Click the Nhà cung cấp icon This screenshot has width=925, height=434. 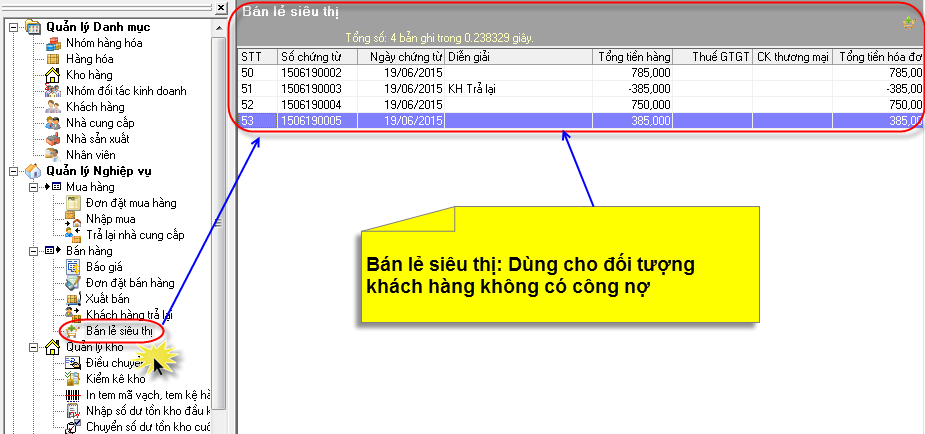(54, 123)
